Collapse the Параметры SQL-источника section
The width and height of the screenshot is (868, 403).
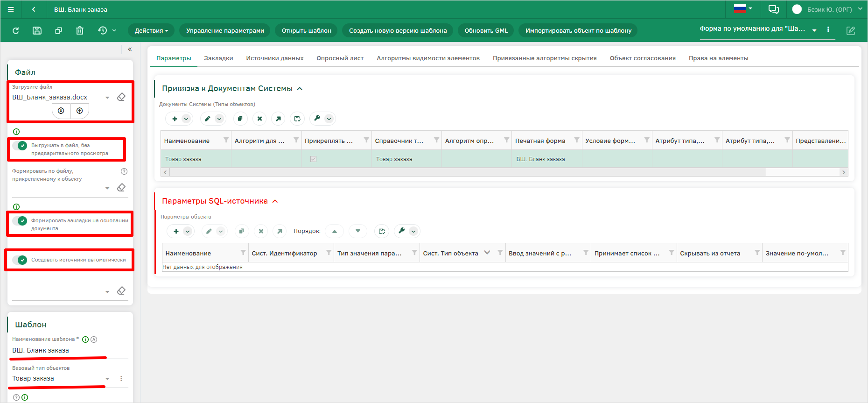point(275,201)
